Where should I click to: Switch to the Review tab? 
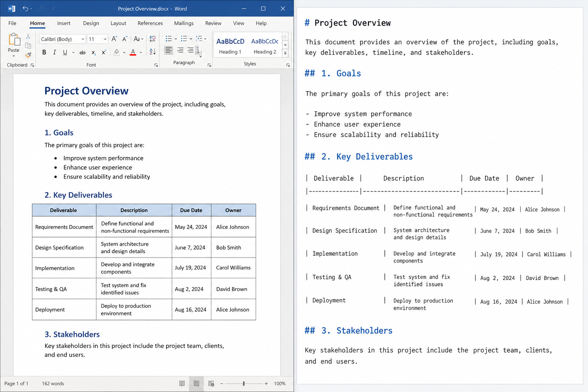pyautogui.click(x=213, y=23)
